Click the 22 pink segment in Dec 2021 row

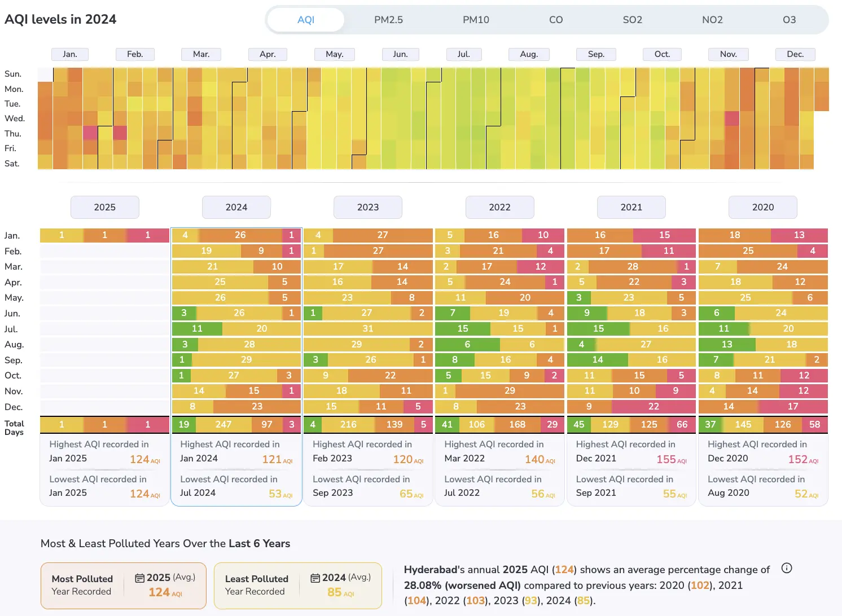(654, 406)
